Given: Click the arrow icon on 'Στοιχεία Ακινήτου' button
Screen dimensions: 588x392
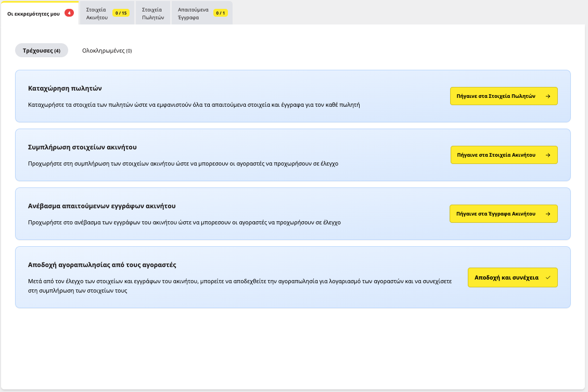Looking at the screenshot, I should pyautogui.click(x=548, y=155).
